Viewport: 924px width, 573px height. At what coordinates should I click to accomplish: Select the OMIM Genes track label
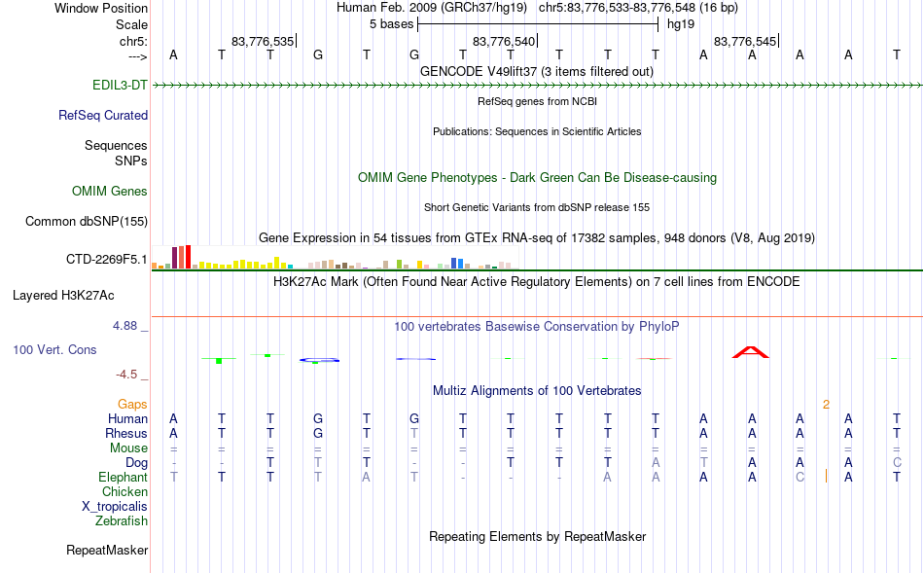pyautogui.click(x=110, y=191)
